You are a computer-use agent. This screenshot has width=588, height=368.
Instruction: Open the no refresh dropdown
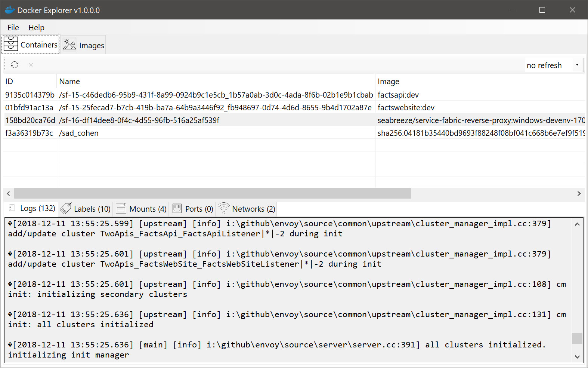(577, 65)
